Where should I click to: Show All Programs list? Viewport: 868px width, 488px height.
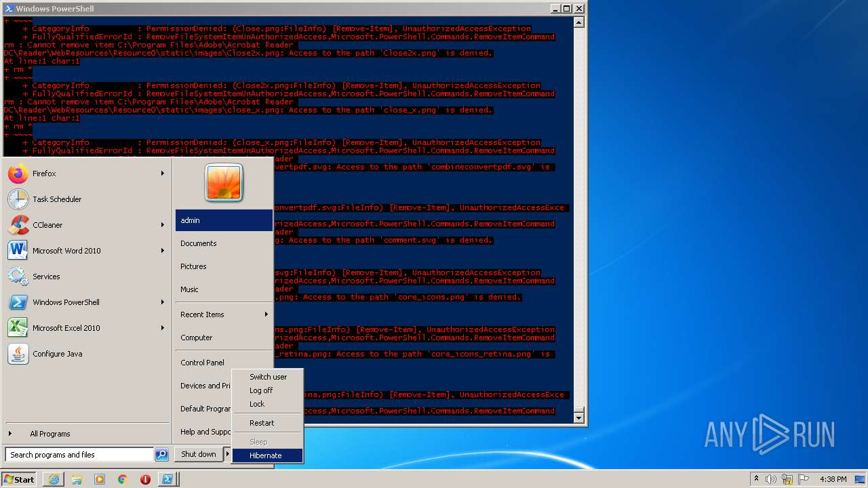coord(87,434)
